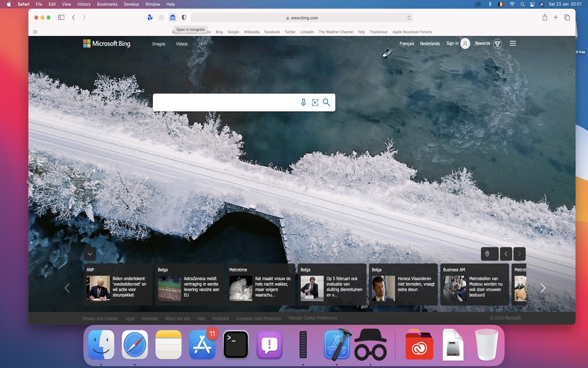Image resolution: width=588 pixels, height=368 pixels.
Task: Go back with the toolbar back arrow
Action: [x=74, y=17]
